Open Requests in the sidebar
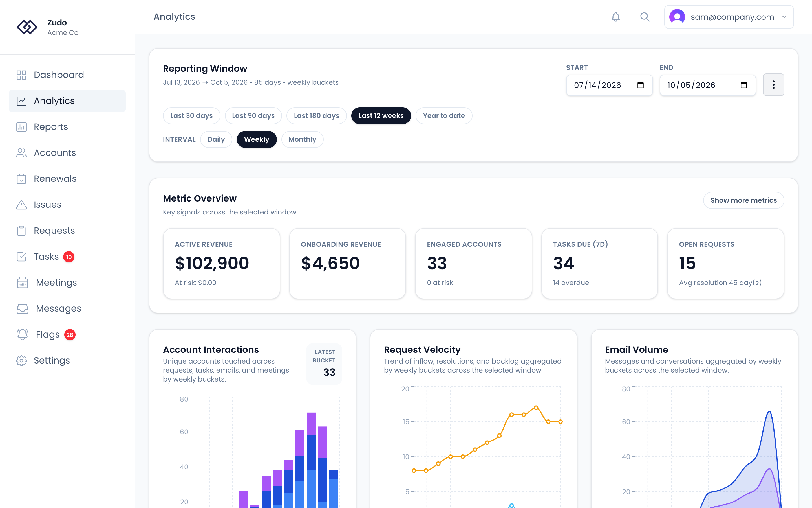This screenshot has width=812, height=508. [x=67, y=231]
